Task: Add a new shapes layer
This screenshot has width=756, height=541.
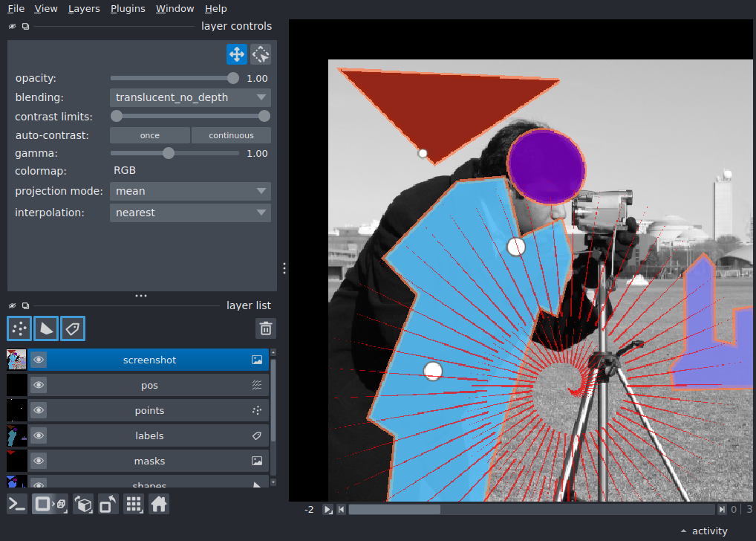Action: [46, 328]
